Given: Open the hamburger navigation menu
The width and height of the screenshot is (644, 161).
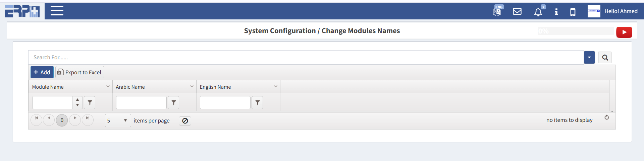Looking at the screenshot, I should coord(57,11).
